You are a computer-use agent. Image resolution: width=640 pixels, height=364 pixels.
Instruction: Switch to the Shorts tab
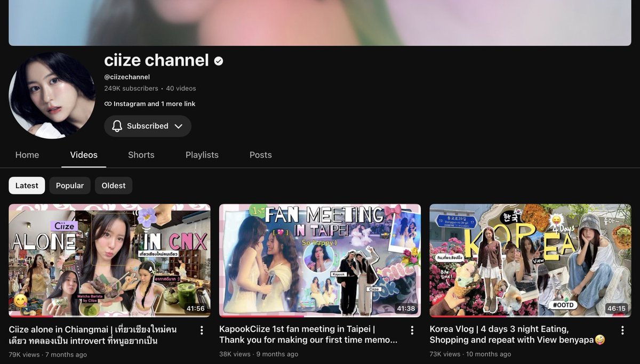pyautogui.click(x=141, y=155)
